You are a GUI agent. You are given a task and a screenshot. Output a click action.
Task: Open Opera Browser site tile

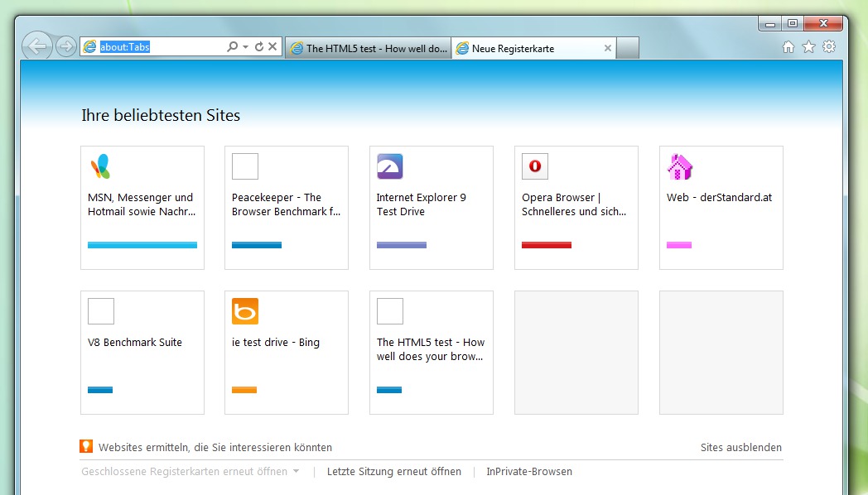point(576,208)
